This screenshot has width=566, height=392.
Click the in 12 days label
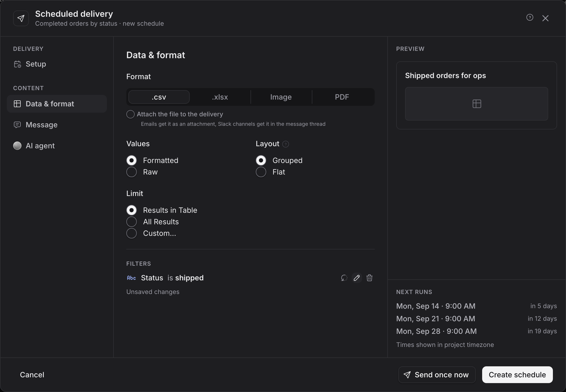pyautogui.click(x=542, y=319)
